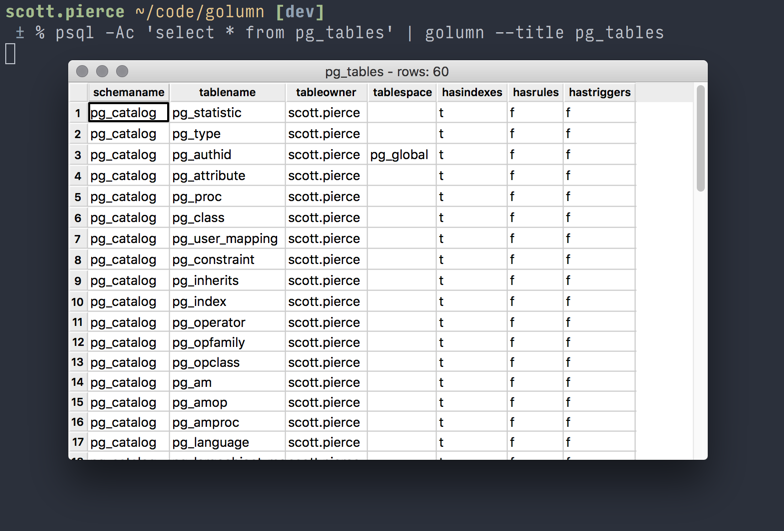Select the hasrules column header
The height and width of the screenshot is (531, 784).
pos(536,92)
